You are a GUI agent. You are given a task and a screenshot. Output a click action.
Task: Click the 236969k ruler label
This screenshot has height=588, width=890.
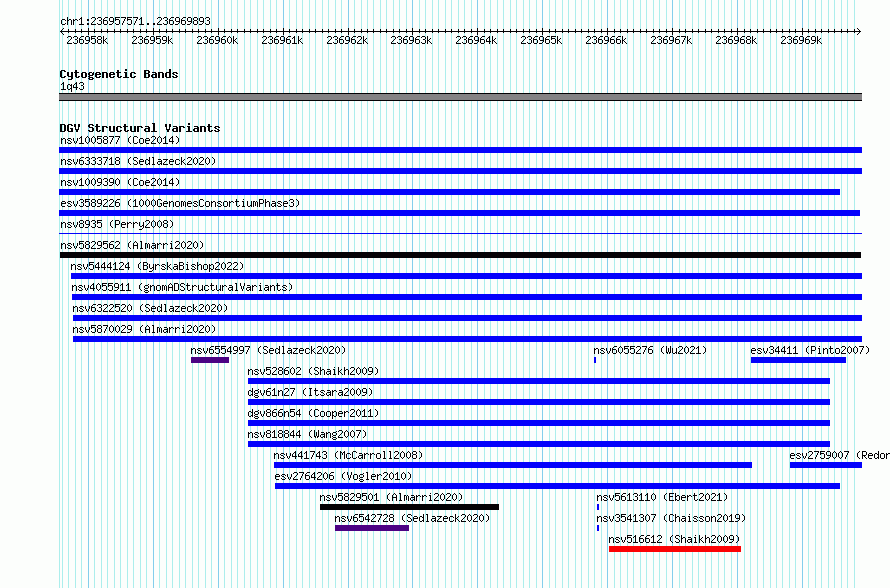click(801, 40)
